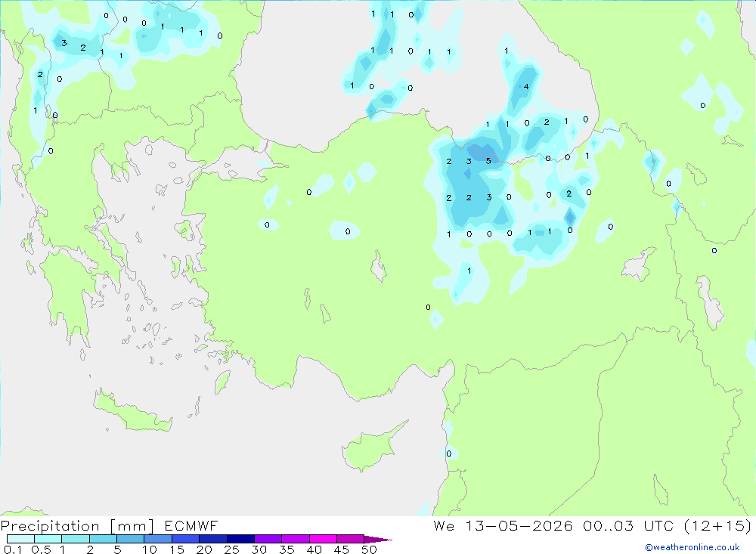Pick the 35–40 mm legend swatch
The width and height of the screenshot is (756, 554).
[x=296, y=539]
